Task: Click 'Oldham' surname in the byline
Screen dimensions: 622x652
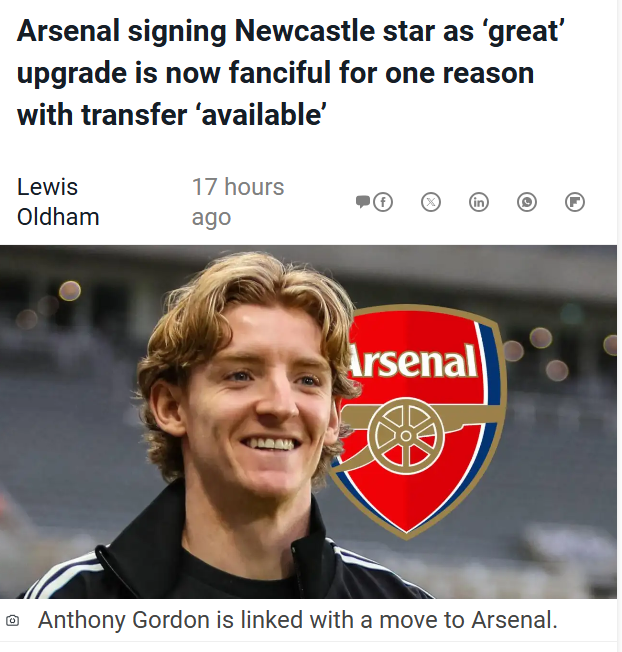Action: [x=57, y=216]
